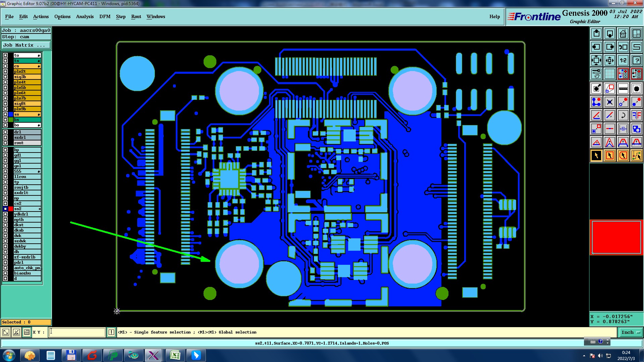Click the mirror F flip icon

(x=636, y=115)
